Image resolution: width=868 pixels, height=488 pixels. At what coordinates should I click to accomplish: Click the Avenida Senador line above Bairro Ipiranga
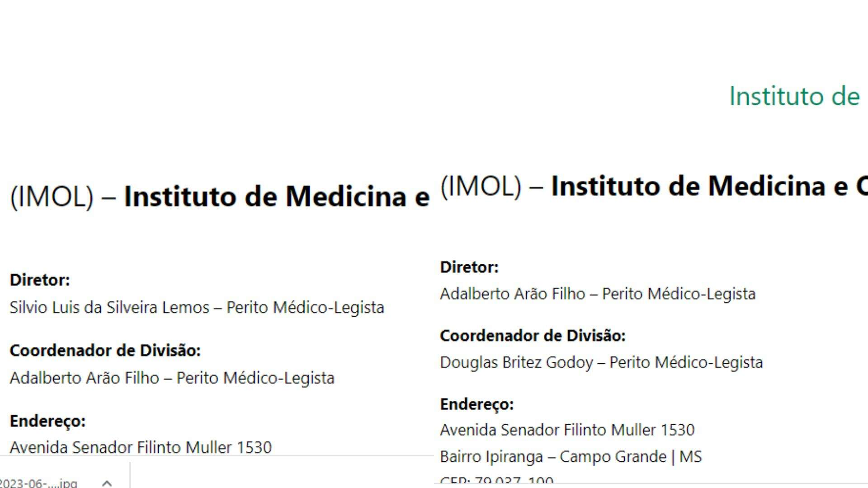click(567, 430)
